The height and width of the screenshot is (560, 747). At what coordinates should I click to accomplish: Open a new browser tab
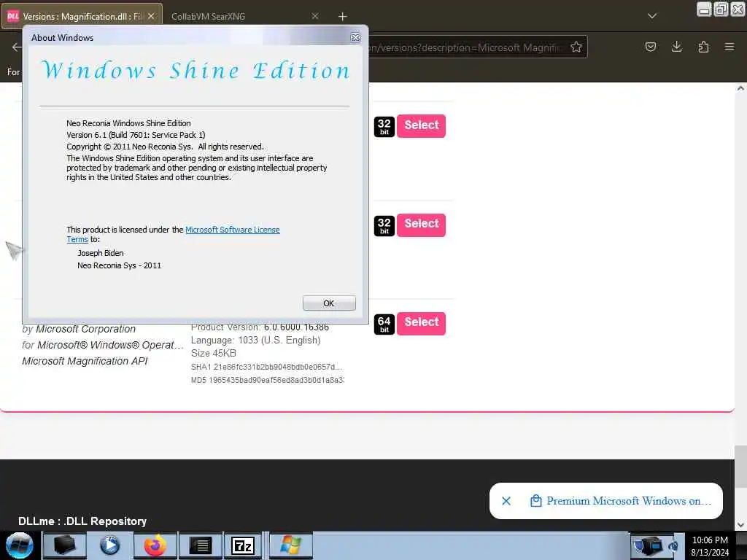coord(343,17)
